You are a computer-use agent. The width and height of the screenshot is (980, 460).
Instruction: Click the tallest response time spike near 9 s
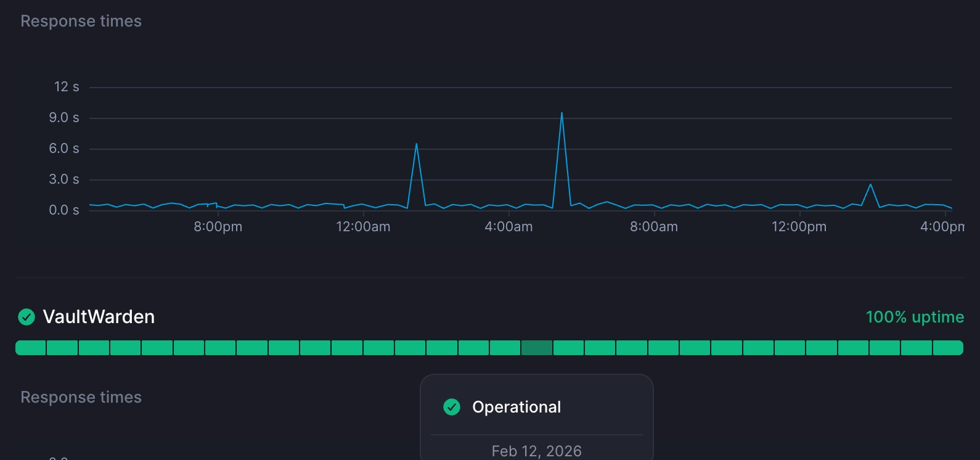[561, 114]
